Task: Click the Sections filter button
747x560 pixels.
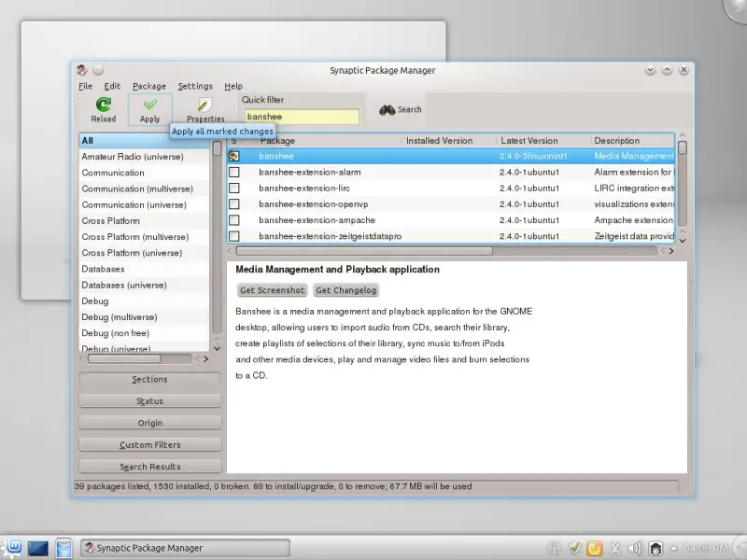Action: pyautogui.click(x=150, y=380)
